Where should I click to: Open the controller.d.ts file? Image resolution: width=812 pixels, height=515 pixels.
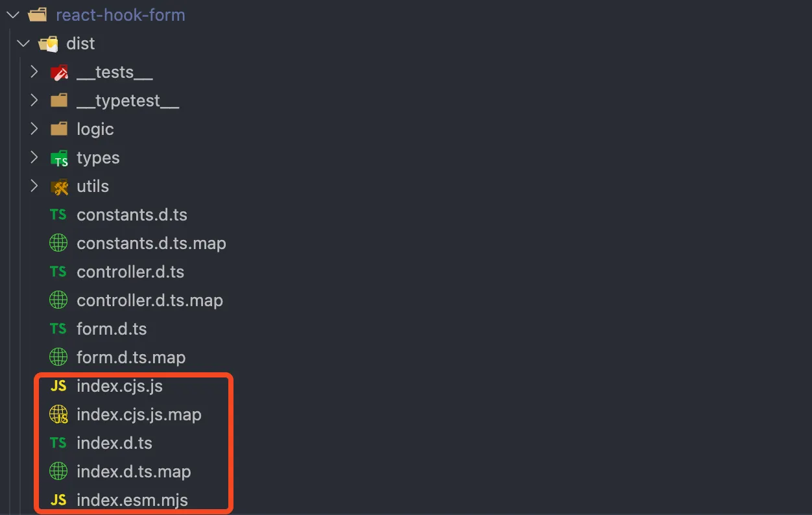point(130,272)
